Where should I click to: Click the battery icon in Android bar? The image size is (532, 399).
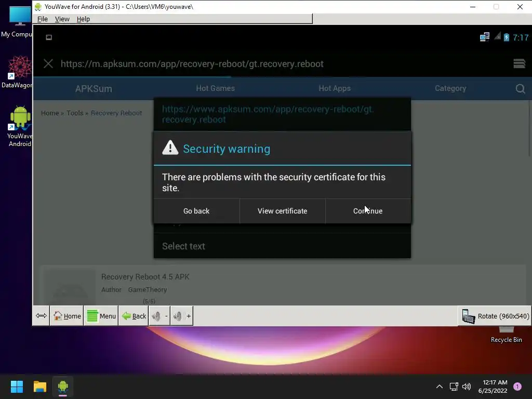[x=506, y=37]
